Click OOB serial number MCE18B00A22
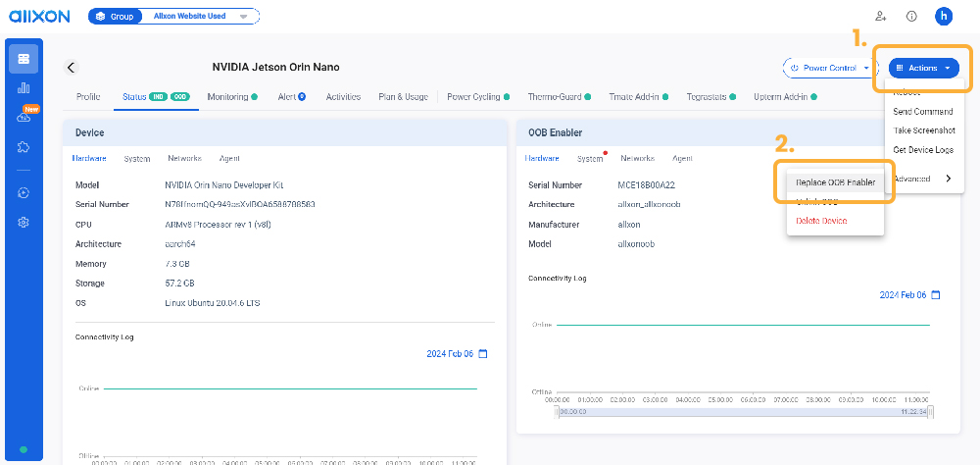This screenshot has height=465, width=980. point(646,185)
